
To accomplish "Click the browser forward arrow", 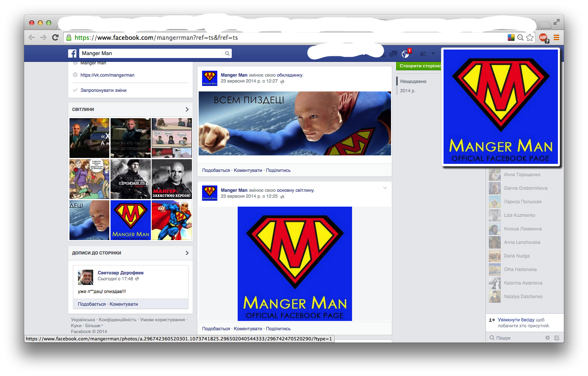I will tap(43, 37).
